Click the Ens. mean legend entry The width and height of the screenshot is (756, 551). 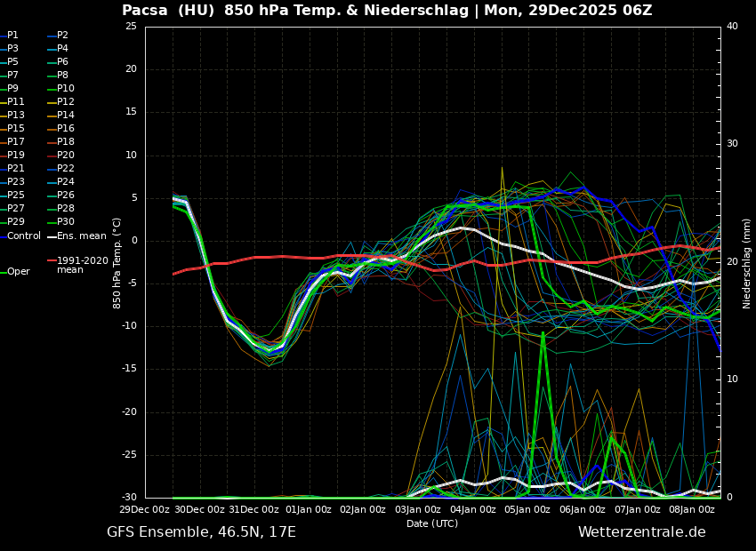tap(81, 236)
